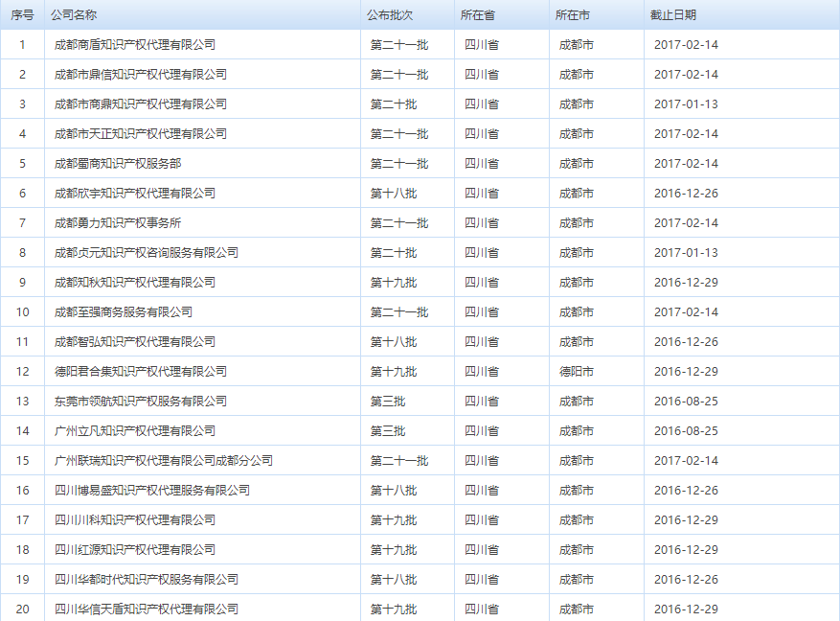Select 四川博易盛知识产权代理服务有限公司 company name
The image size is (840, 621).
[x=152, y=491]
